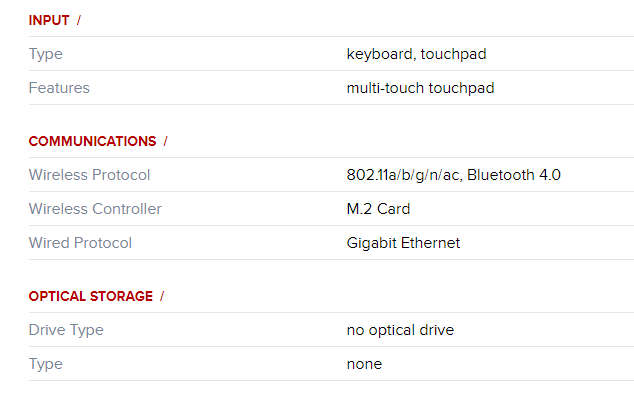The height and width of the screenshot is (399, 634).
Task: Select the Type label under OPTICAL STORAGE
Action: [x=46, y=364]
